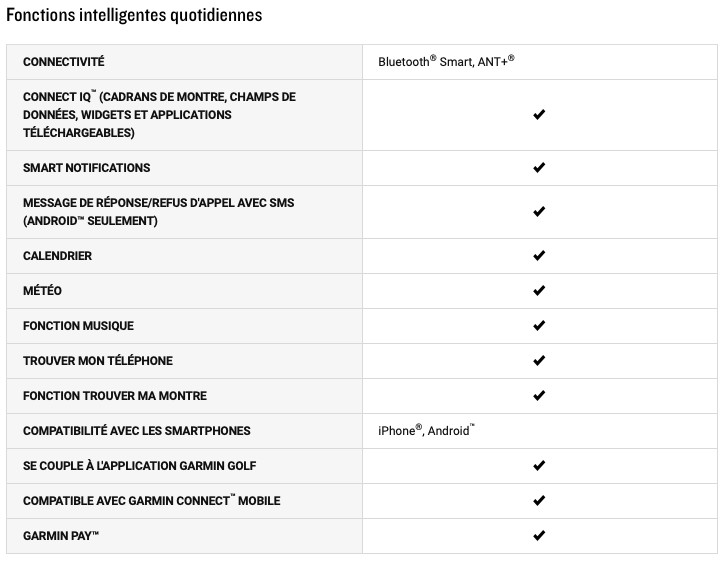Click the Compatibilité avec les smartphones label
Image resolution: width=727 pixels, height=568 pixels.
click(136, 431)
